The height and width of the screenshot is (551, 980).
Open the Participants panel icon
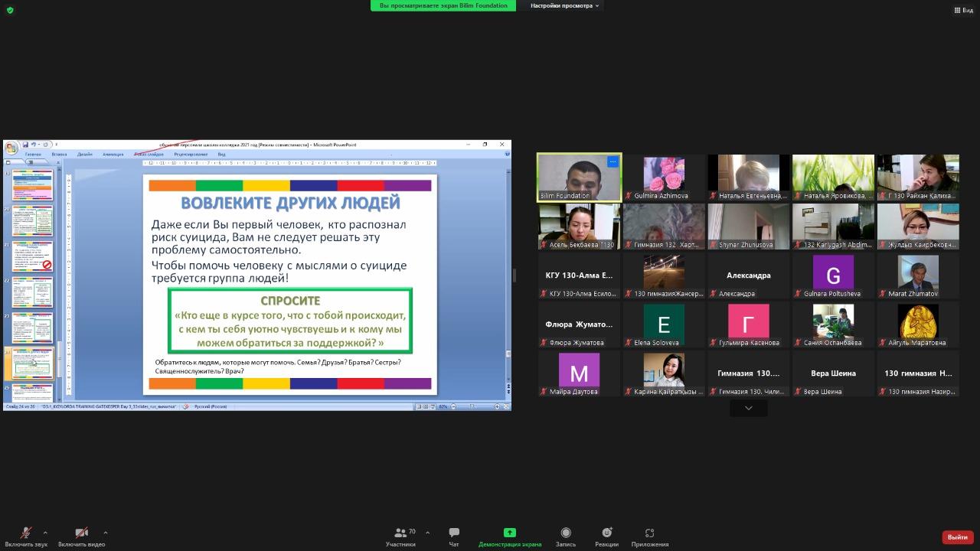tap(400, 533)
